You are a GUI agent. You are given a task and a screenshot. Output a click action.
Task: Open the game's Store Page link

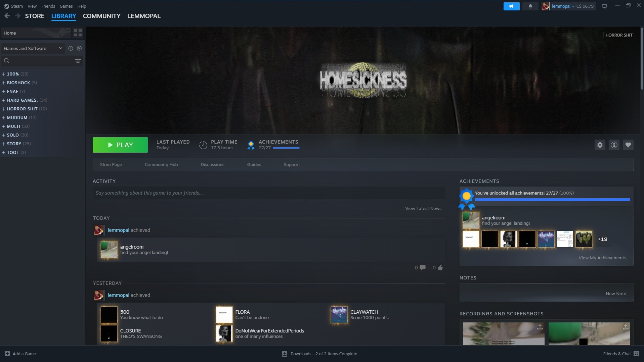click(111, 164)
